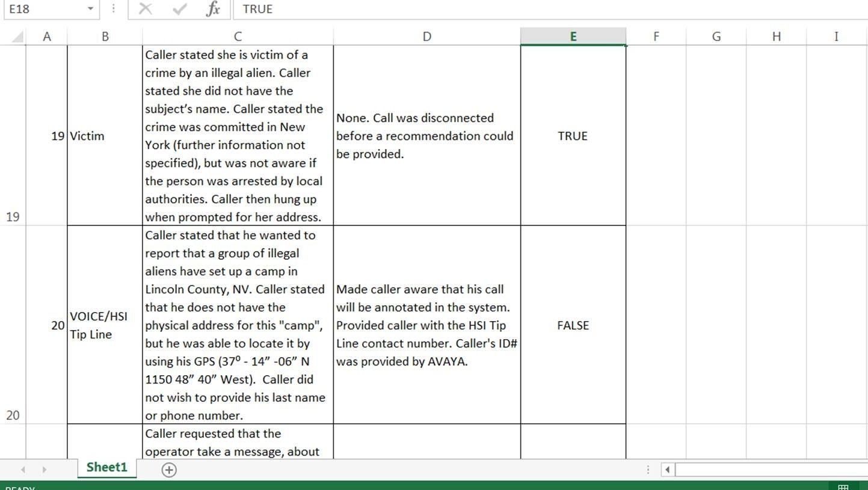Screen dimensions: 868x490
Task: Confirm entry with the Enter checkmark icon
Action: pyautogui.click(x=179, y=9)
